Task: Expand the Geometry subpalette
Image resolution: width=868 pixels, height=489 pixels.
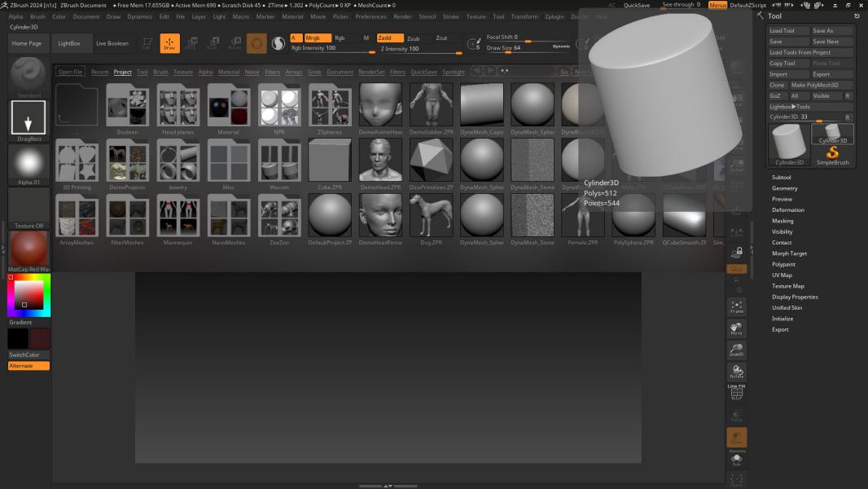Action: [x=784, y=188]
